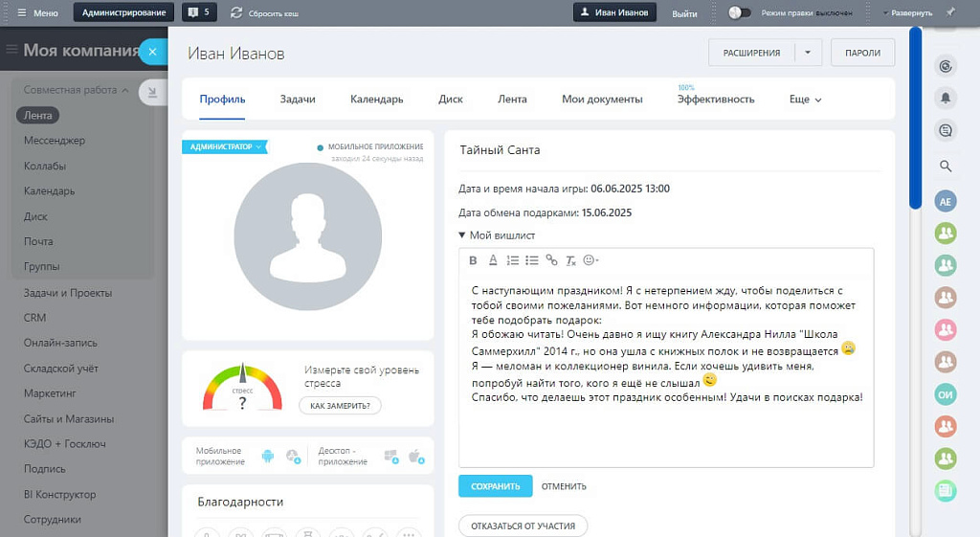Insert a numbered list in editor
The width and height of the screenshot is (980, 537).
point(512,260)
